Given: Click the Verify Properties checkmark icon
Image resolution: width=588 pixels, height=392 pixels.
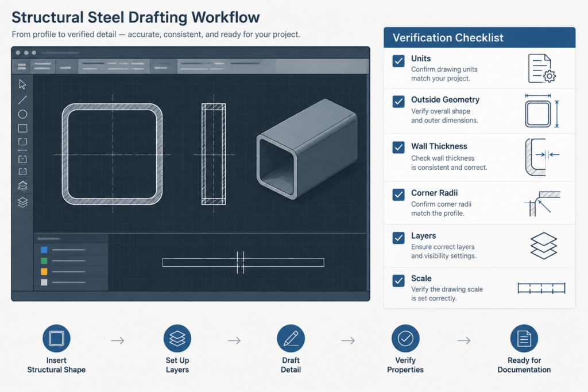Looking at the screenshot, I should [x=405, y=339].
